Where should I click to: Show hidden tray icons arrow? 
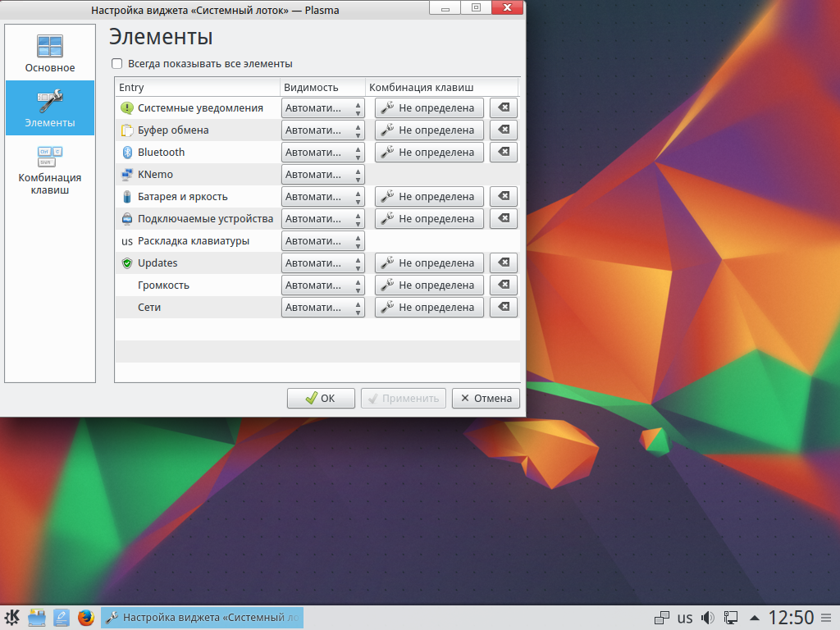click(x=754, y=618)
